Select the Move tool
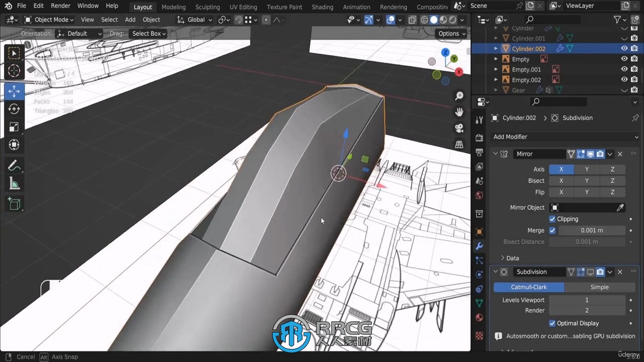Screen dimensions: 644x362 pos(14,91)
